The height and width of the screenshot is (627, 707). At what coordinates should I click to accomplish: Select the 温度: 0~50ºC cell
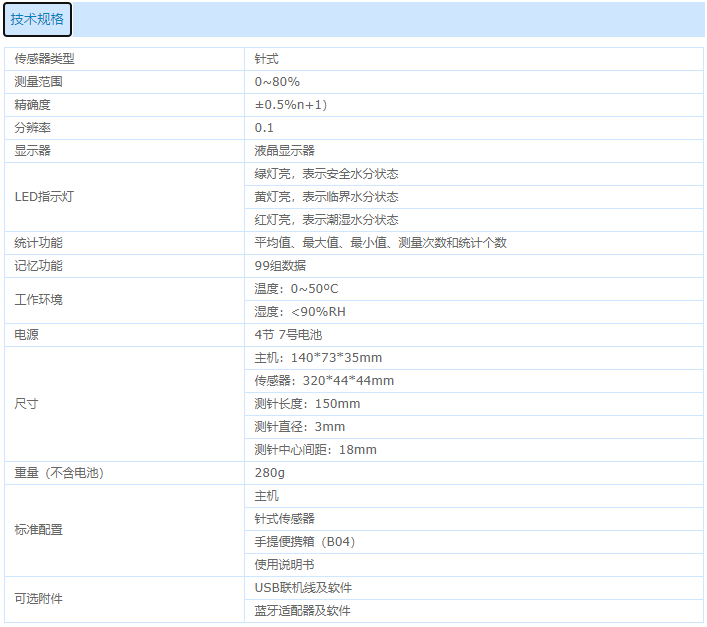(x=296, y=289)
